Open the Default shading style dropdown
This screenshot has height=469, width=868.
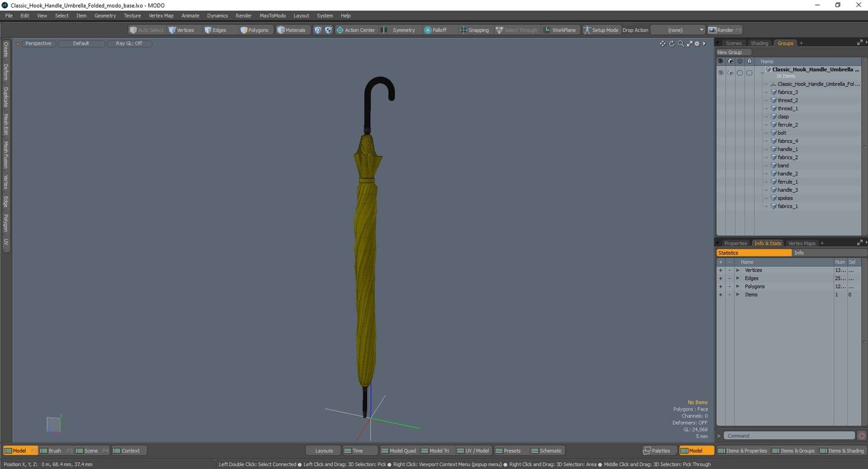81,43
